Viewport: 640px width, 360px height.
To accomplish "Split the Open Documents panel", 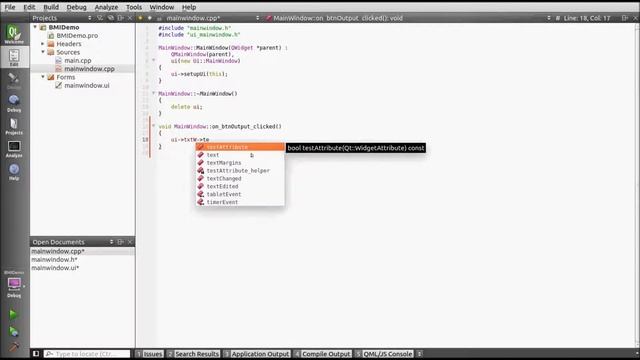I will [x=121, y=242].
